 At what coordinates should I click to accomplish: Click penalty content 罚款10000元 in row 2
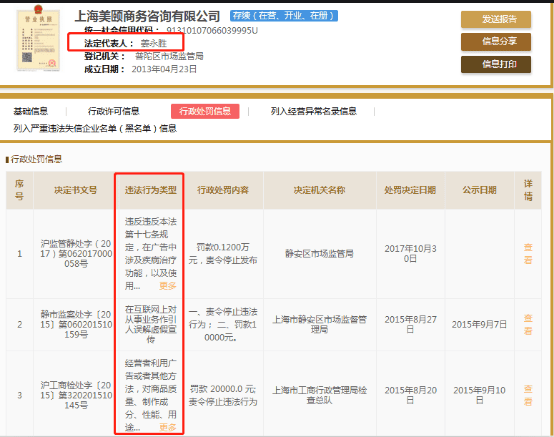pyautogui.click(x=223, y=324)
